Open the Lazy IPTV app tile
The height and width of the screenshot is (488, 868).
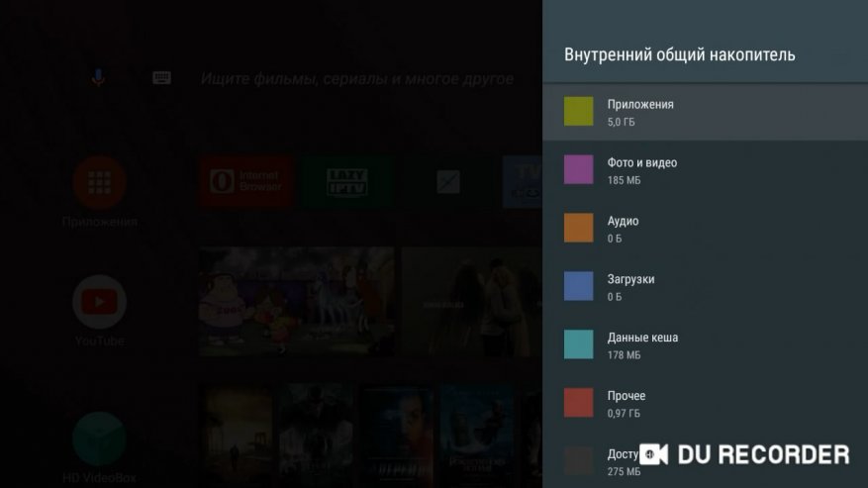click(347, 182)
